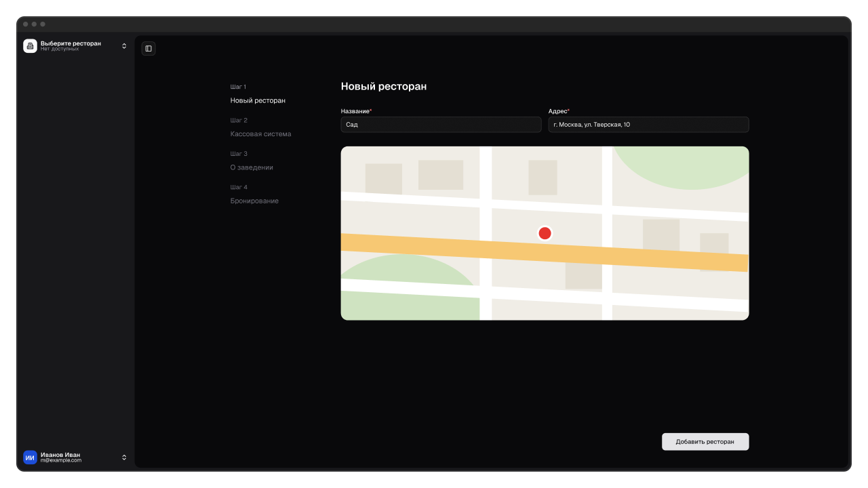Click the m@example.com email text
Viewport: 868px width, 488px height.
tap(61, 461)
